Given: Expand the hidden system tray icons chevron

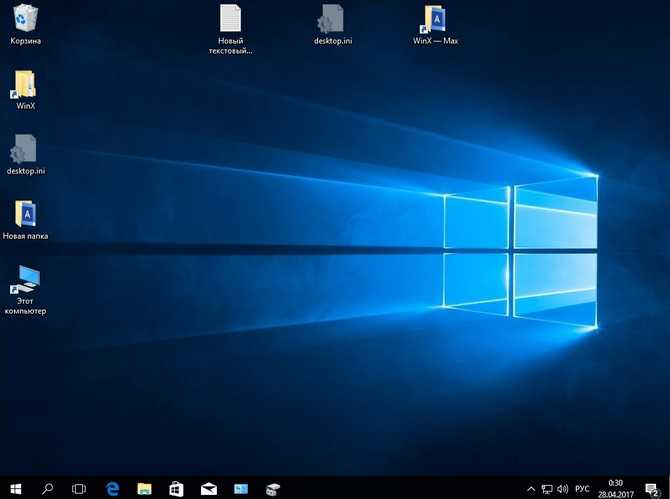Looking at the screenshot, I should tap(531, 488).
